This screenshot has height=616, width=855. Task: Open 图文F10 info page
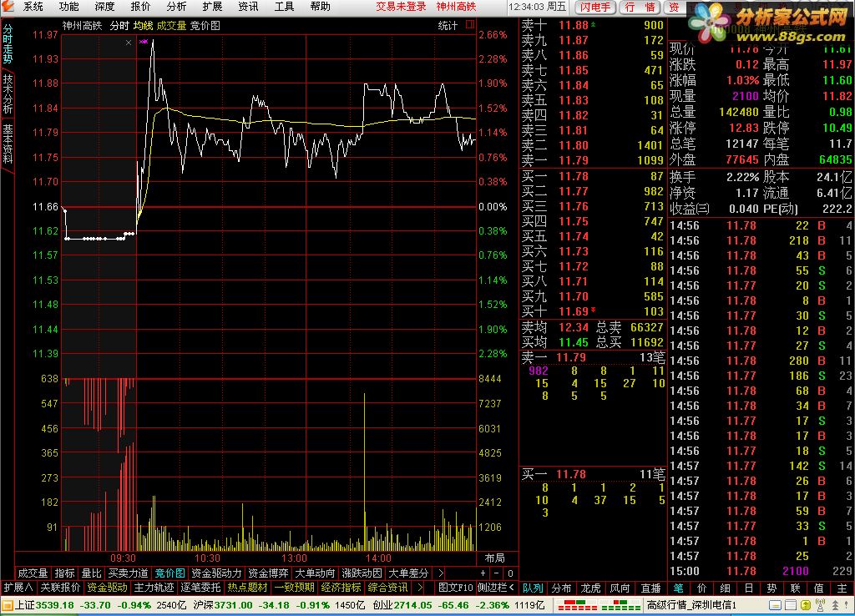456,588
